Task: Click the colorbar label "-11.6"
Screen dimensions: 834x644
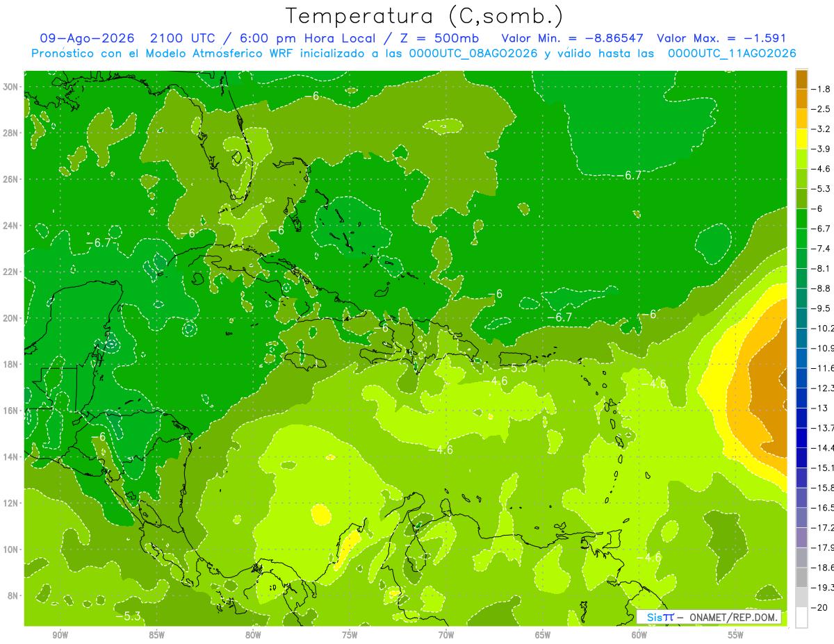Action: pyautogui.click(x=823, y=368)
